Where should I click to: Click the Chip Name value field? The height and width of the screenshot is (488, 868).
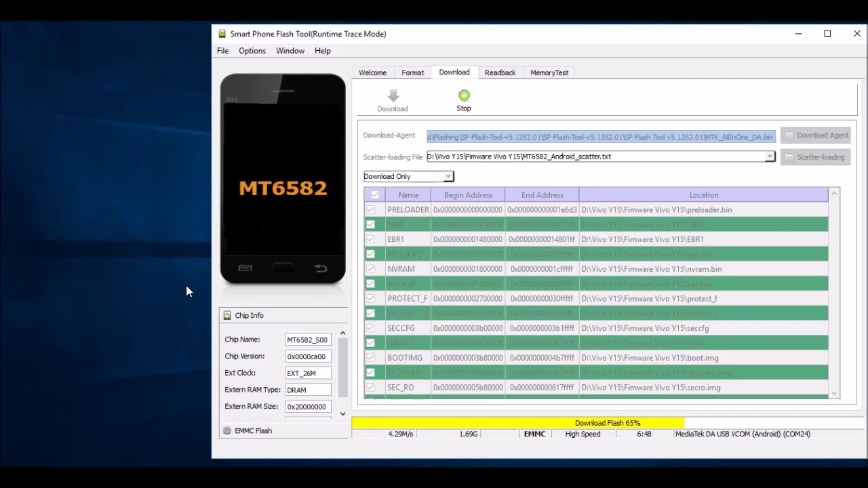click(308, 340)
